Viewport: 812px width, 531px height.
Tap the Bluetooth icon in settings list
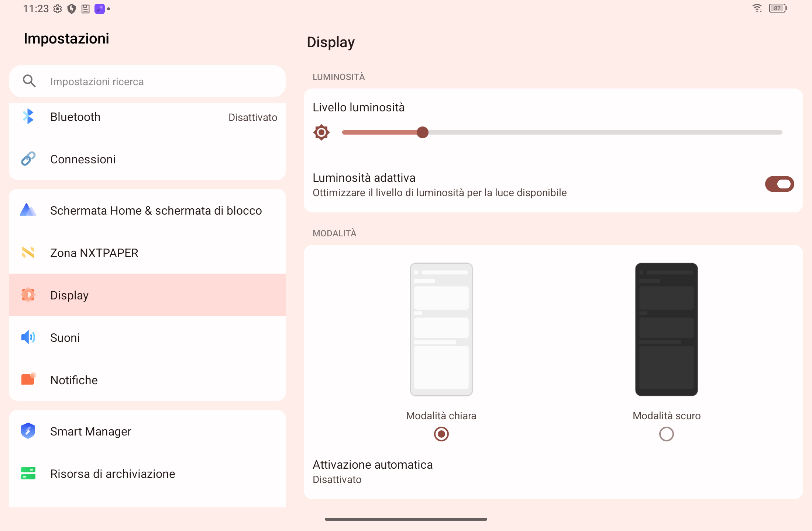pos(28,117)
